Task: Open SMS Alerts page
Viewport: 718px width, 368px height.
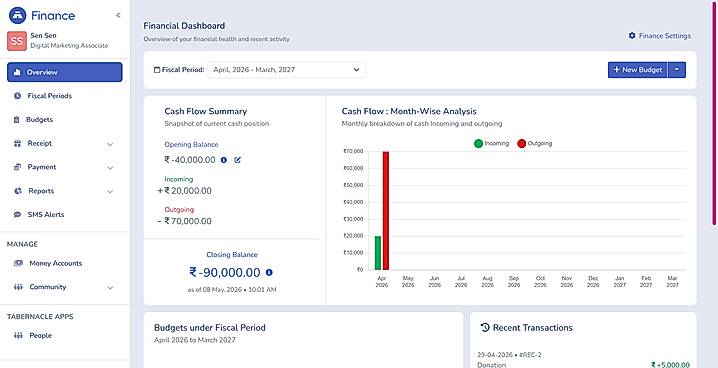Action: (x=46, y=215)
